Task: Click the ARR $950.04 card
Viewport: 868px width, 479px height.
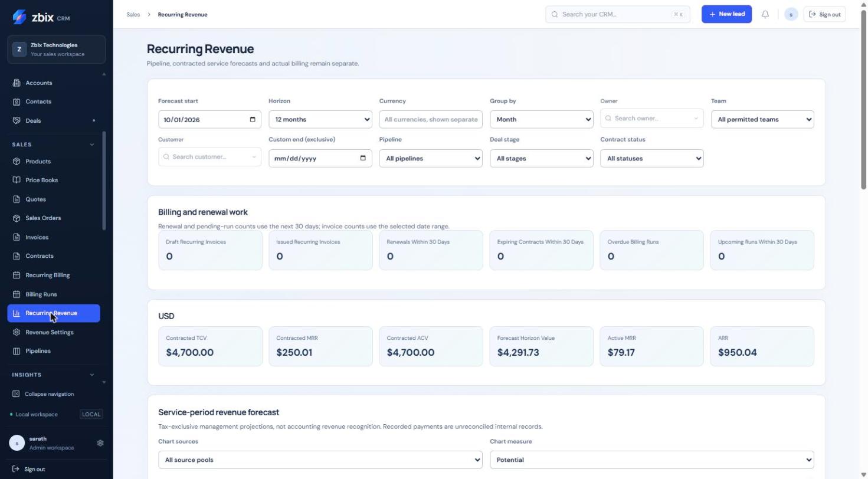Action: 762,346
